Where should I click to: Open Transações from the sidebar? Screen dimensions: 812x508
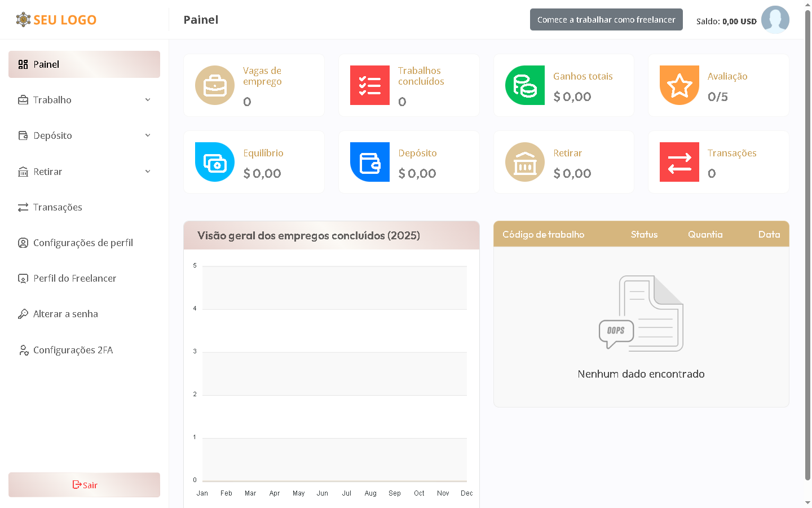58,207
